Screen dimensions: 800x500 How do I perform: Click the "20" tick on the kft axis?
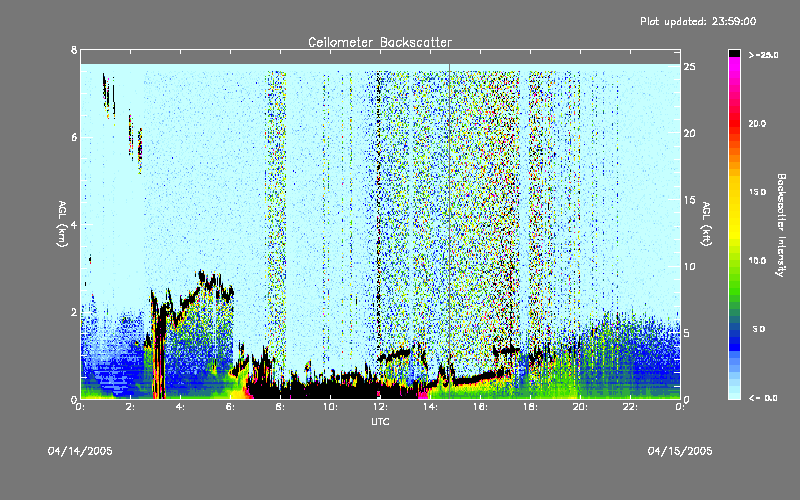[689, 133]
